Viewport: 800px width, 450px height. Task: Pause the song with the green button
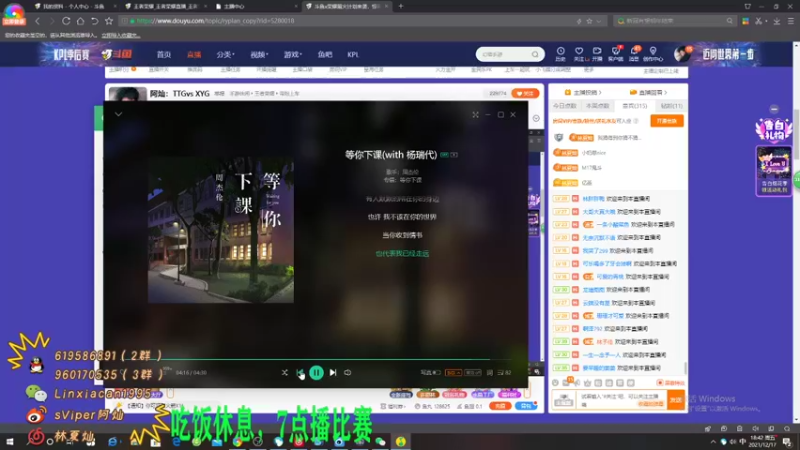(316, 372)
